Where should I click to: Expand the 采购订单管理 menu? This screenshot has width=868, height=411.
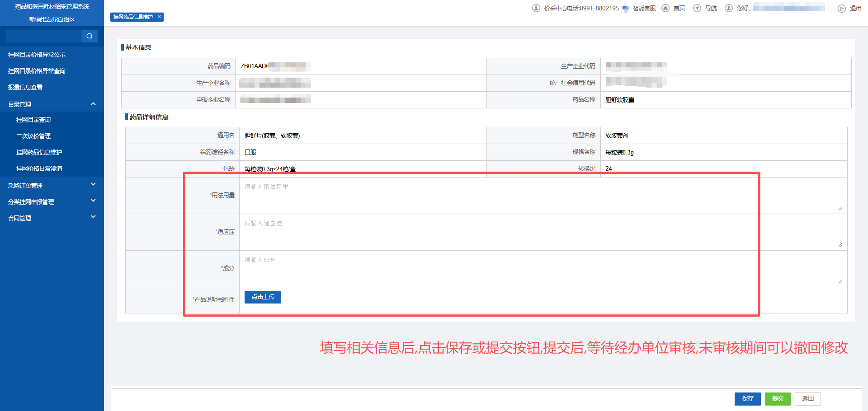click(x=93, y=184)
